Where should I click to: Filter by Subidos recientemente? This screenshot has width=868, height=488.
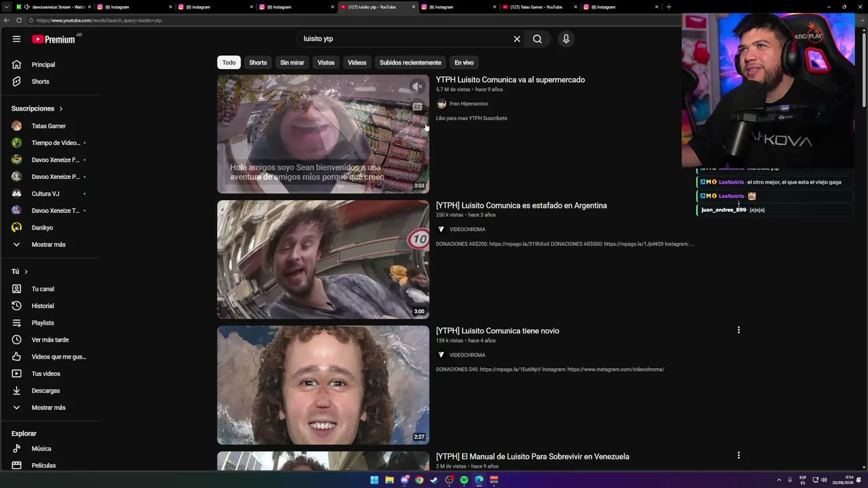click(410, 62)
